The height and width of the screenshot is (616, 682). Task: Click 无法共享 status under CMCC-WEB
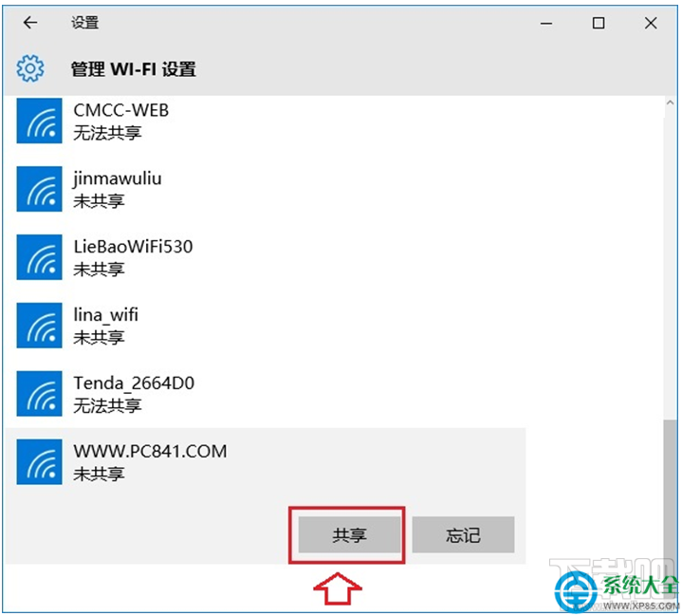tap(107, 133)
